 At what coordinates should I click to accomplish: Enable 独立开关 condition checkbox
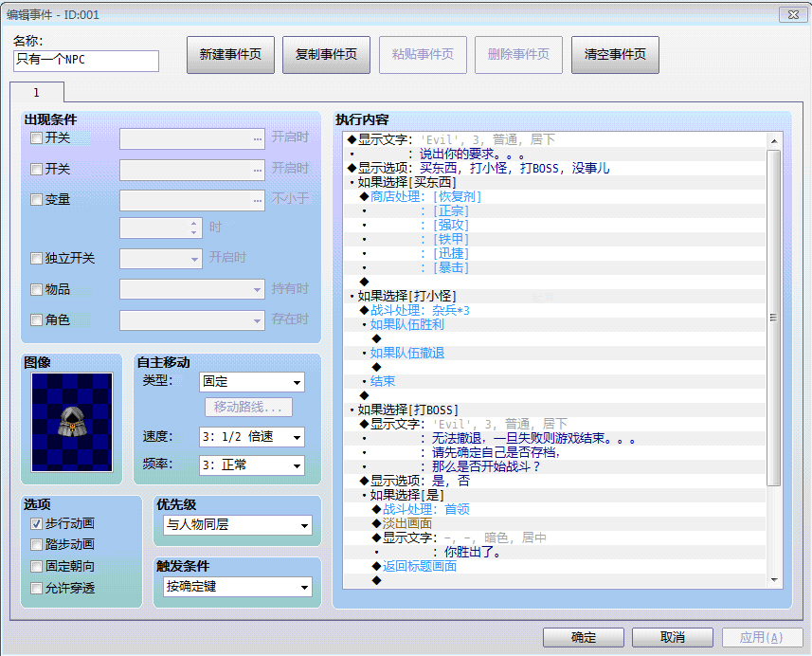[x=36, y=258]
